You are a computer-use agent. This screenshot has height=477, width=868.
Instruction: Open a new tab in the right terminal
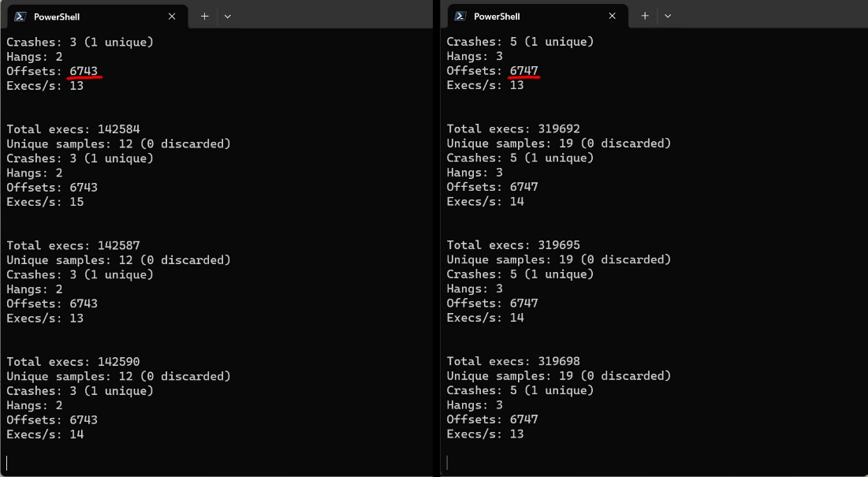pyautogui.click(x=644, y=17)
